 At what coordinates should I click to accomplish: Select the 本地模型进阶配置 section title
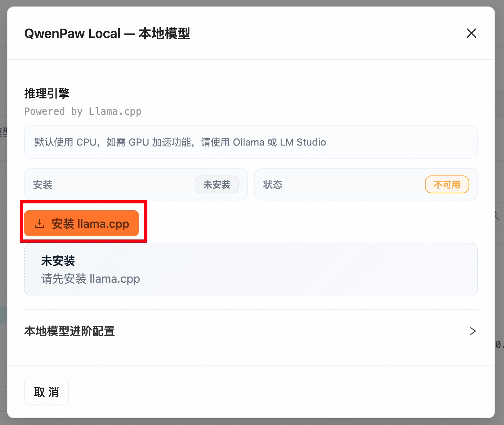point(70,331)
